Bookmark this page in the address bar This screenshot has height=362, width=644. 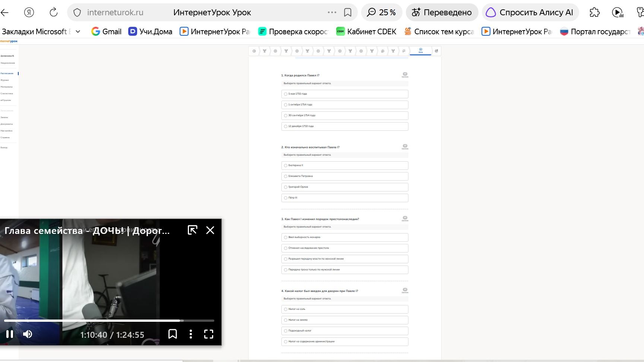(x=348, y=12)
